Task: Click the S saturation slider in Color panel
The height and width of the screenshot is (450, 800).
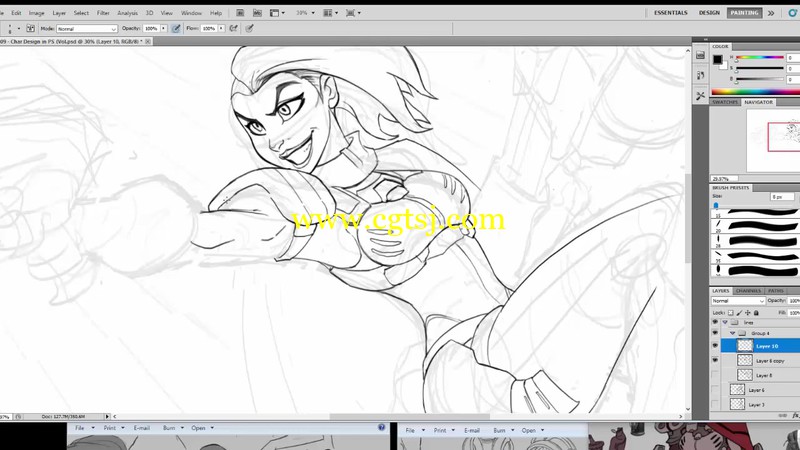Action: (760, 68)
